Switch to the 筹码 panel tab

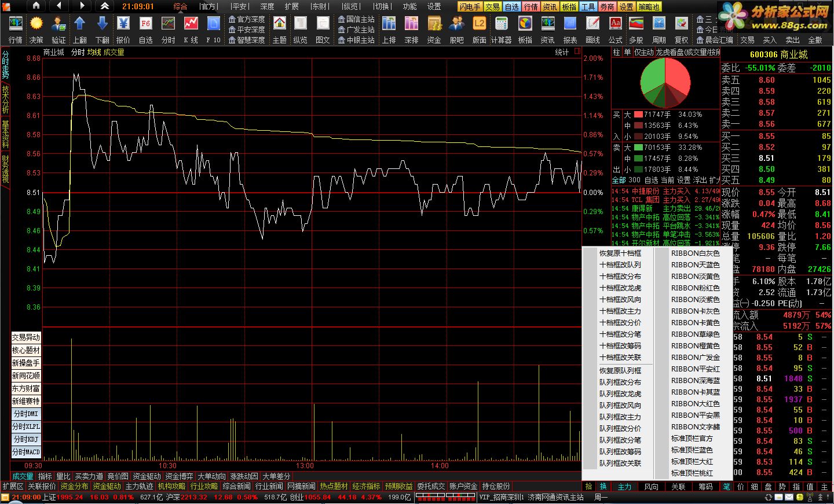705,487
